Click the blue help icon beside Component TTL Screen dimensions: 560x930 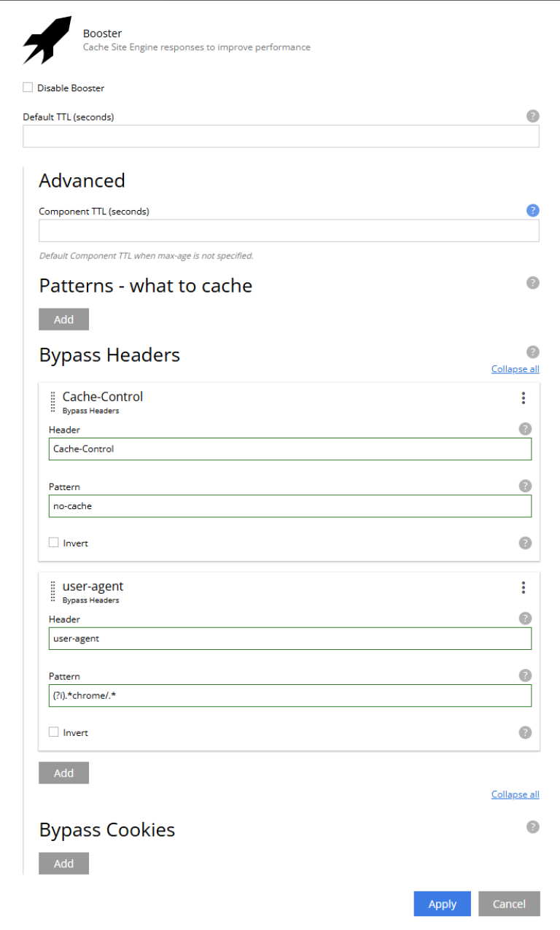[x=532, y=211]
